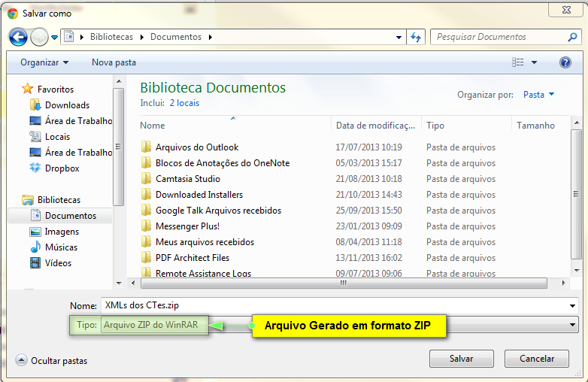588x382 pixels.
Task: Click navigation pane scrollbar up arrow
Action: coord(119,81)
